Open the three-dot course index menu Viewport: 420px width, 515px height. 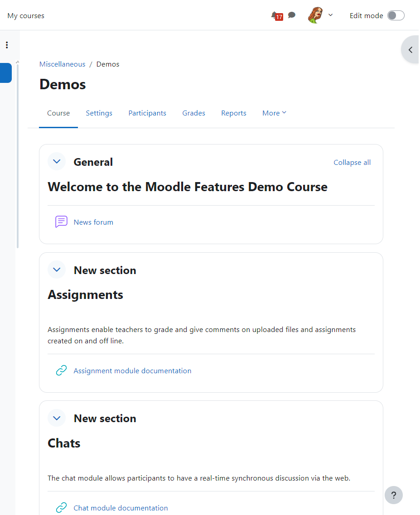click(7, 45)
